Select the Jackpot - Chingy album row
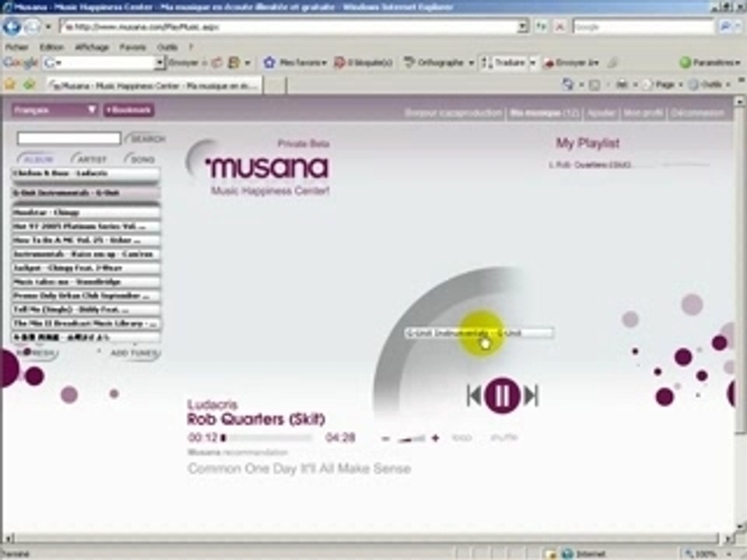This screenshot has height=560, width=747. point(86,268)
